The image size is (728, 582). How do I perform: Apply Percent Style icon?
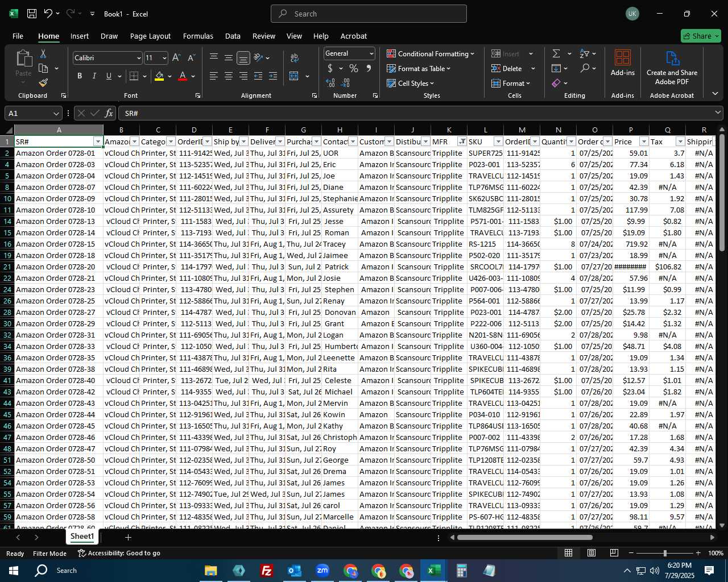coord(354,68)
